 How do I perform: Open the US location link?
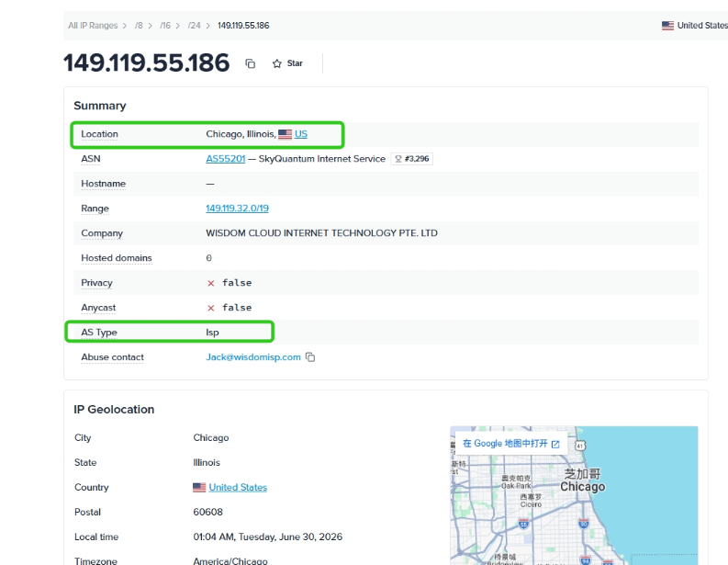(301, 134)
